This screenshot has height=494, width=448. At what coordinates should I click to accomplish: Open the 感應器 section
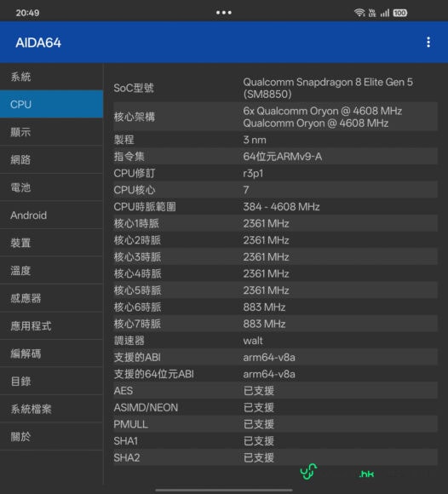[51, 298]
